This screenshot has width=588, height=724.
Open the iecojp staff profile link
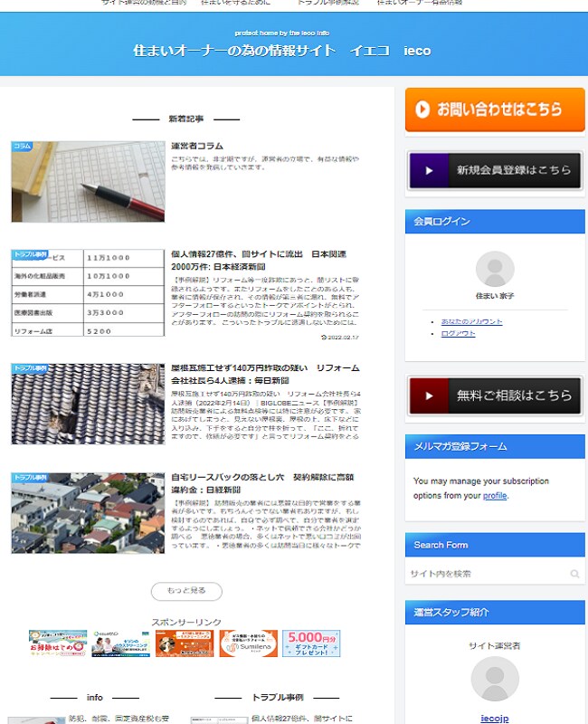pos(494,718)
